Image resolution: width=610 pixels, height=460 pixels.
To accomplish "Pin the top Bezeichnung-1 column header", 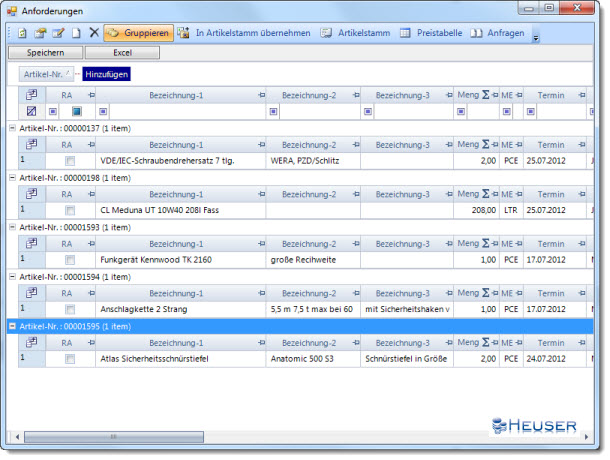I will point(261,95).
